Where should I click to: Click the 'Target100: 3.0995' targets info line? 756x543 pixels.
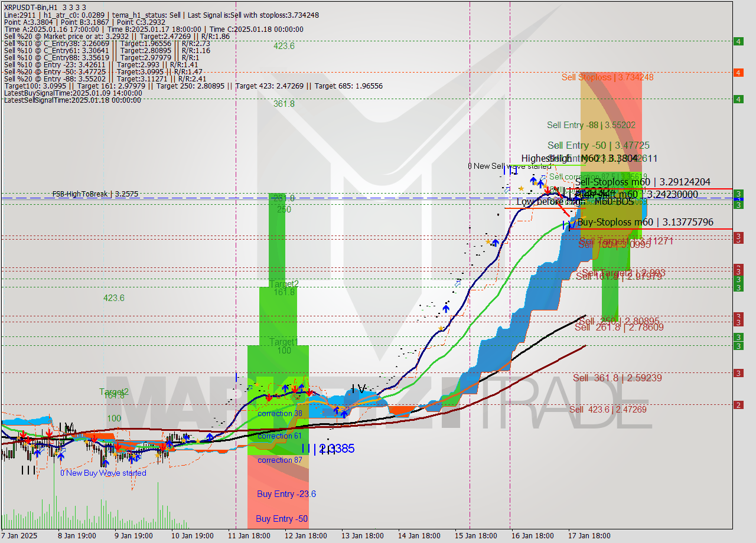[193, 86]
